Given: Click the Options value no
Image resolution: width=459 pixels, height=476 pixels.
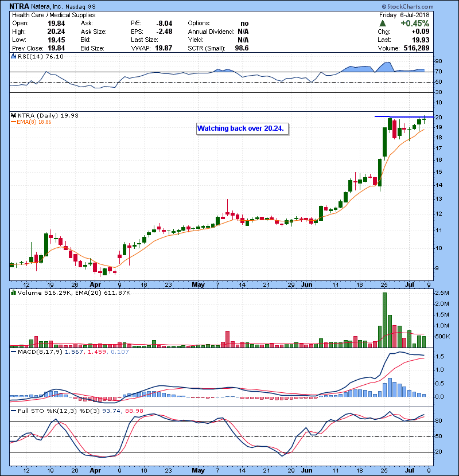Looking at the screenshot, I should (x=244, y=24).
